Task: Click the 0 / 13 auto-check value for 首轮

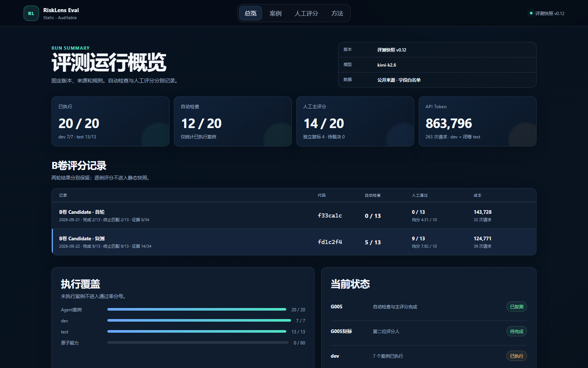Action: 373,216
